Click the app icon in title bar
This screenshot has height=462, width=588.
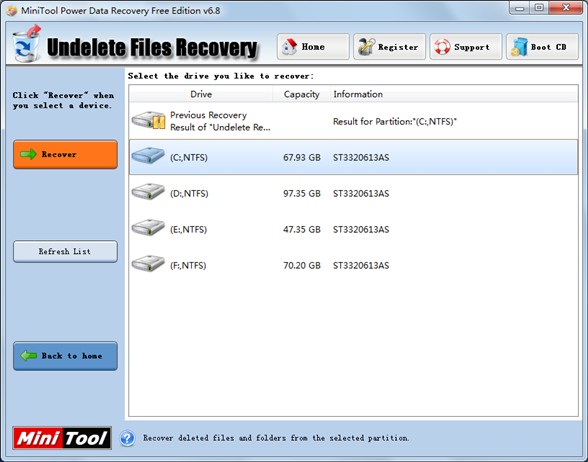(x=12, y=10)
